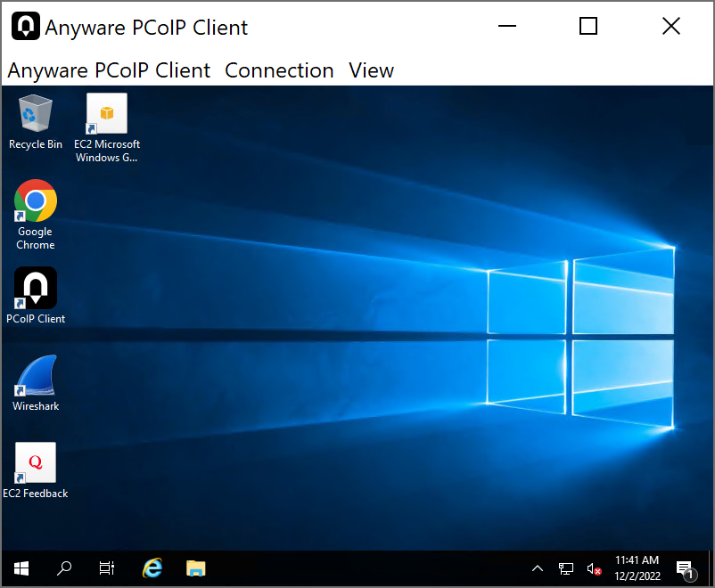
Task: Click the network status tray icon
Action: pos(566,568)
